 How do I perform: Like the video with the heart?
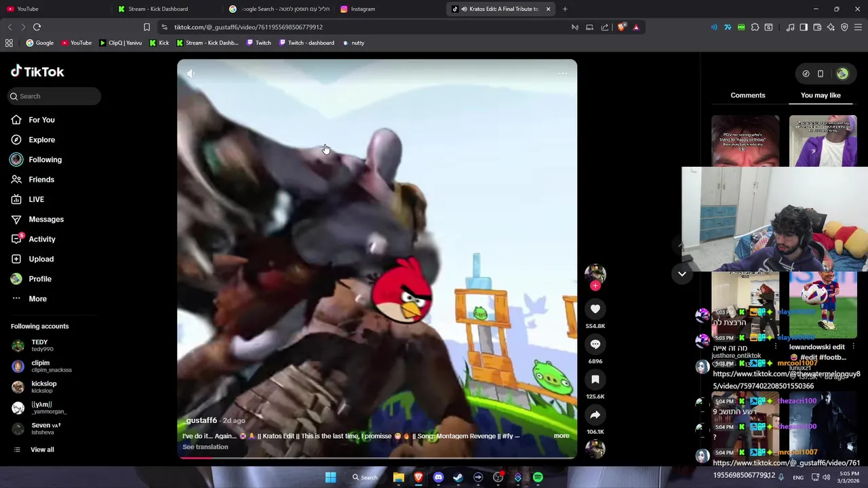tap(595, 309)
